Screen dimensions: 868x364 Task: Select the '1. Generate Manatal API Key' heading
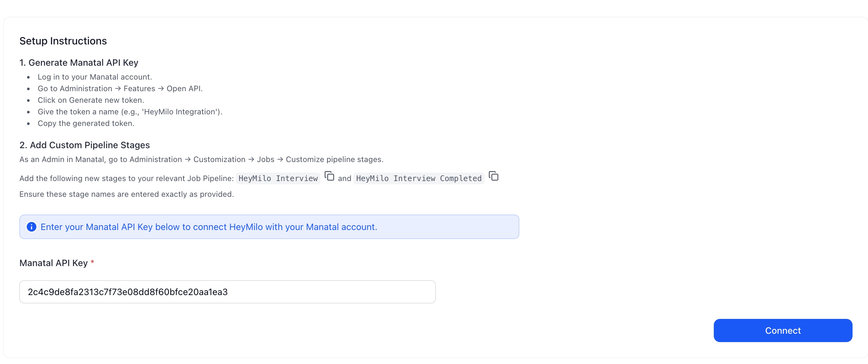pos(79,63)
